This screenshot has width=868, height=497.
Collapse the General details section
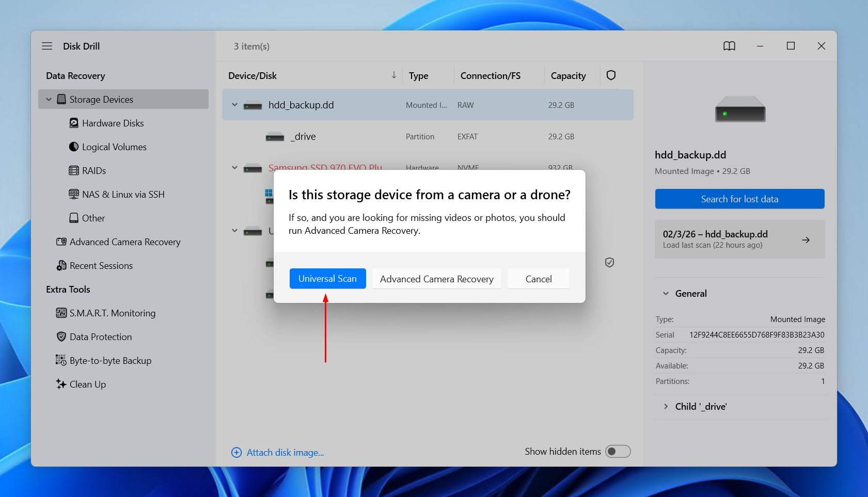[x=666, y=294]
